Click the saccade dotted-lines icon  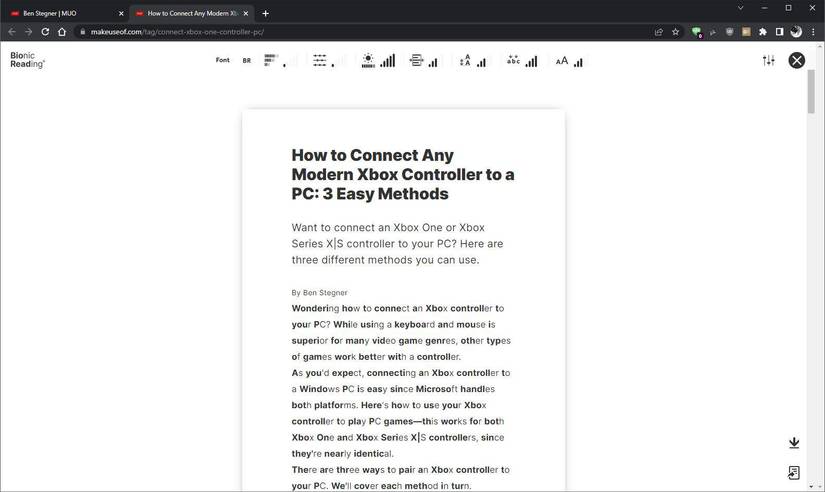[319, 61]
